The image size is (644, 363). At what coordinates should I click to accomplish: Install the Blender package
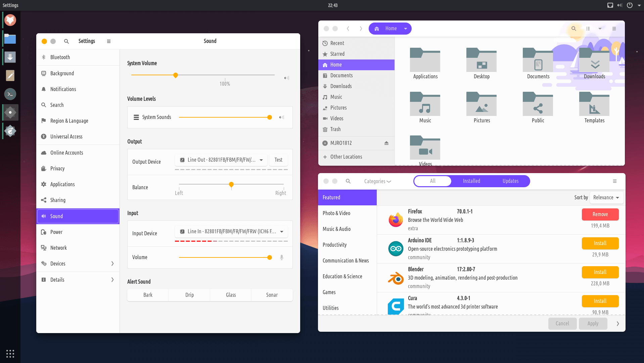click(600, 272)
